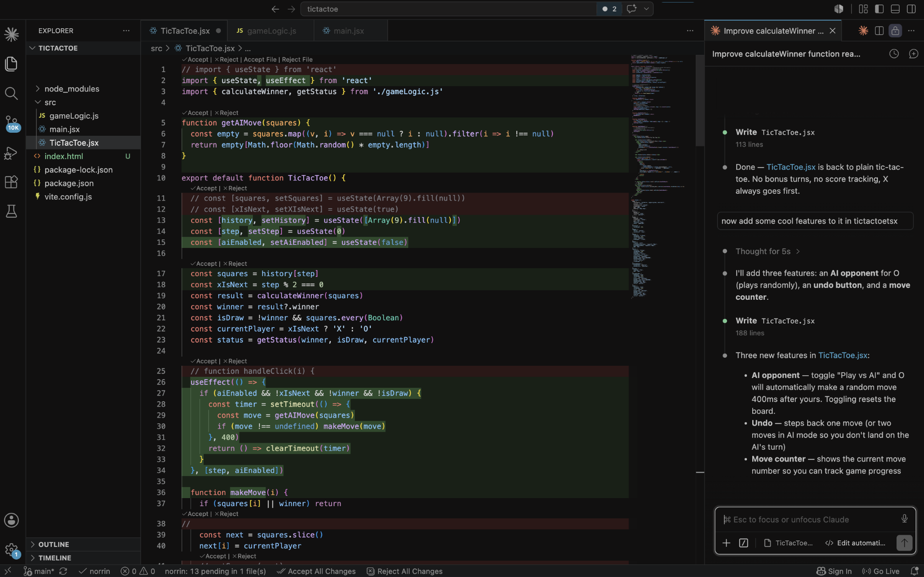Click errors and warnings count in status bar
Viewport: 924px width, 577px height.
tap(137, 571)
